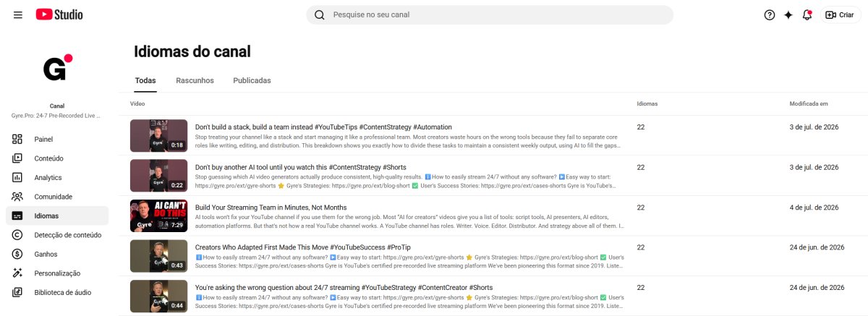
Task: Click the channel avatar G logo
Action: 57,68
